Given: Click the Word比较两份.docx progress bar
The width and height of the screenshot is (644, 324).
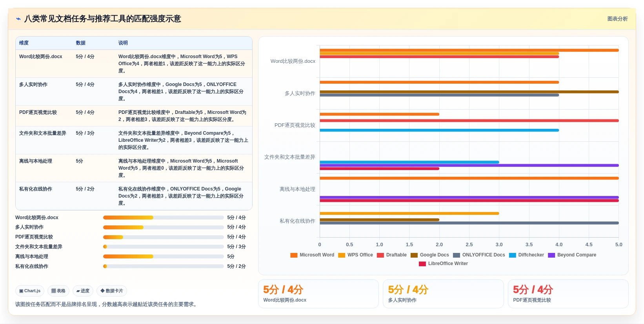Looking at the screenshot, I should [164, 218].
